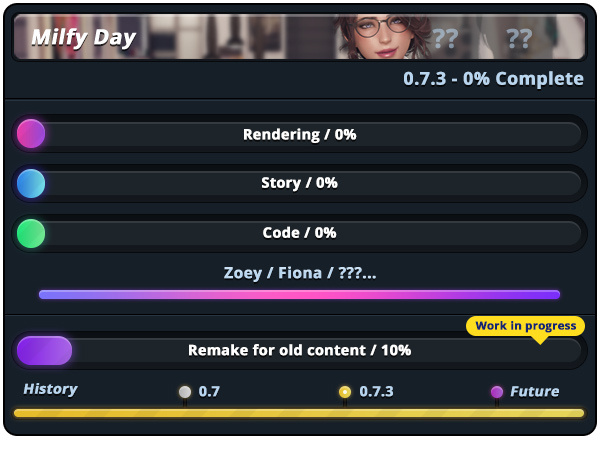The image size is (600, 449).
Task: Click the Code / 0% bar label
Action: click(300, 233)
